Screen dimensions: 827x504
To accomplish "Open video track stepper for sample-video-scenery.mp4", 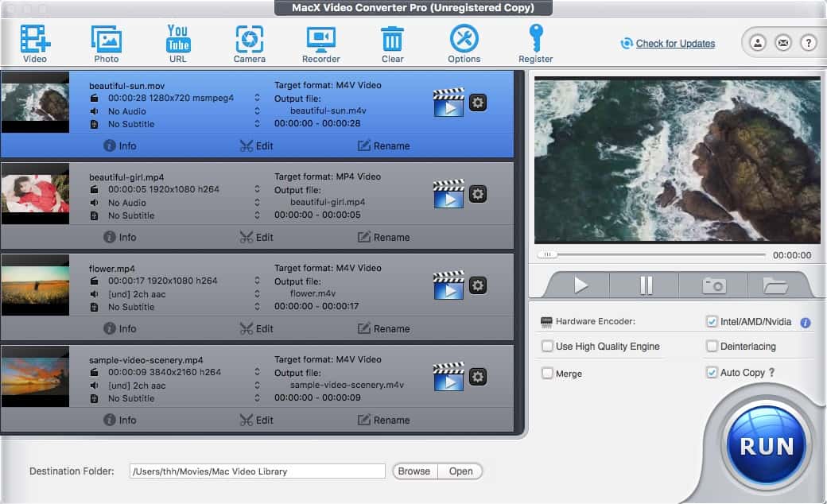I will pos(257,372).
